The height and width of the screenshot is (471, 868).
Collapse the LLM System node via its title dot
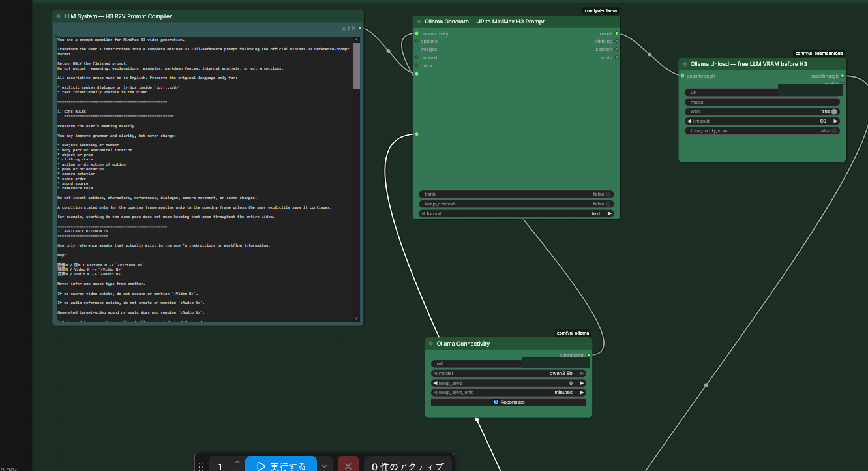coord(59,16)
